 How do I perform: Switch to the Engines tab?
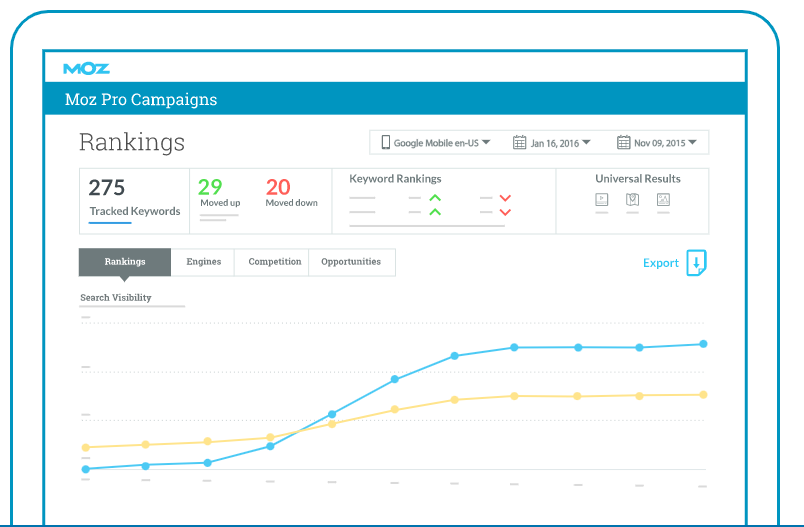pos(203,262)
